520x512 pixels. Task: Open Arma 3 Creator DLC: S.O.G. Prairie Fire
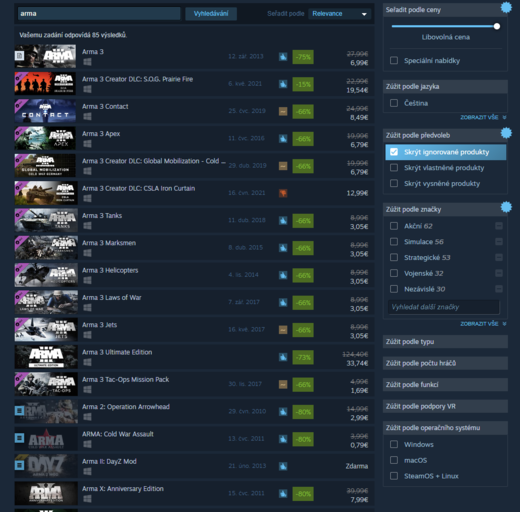point(194,84)
